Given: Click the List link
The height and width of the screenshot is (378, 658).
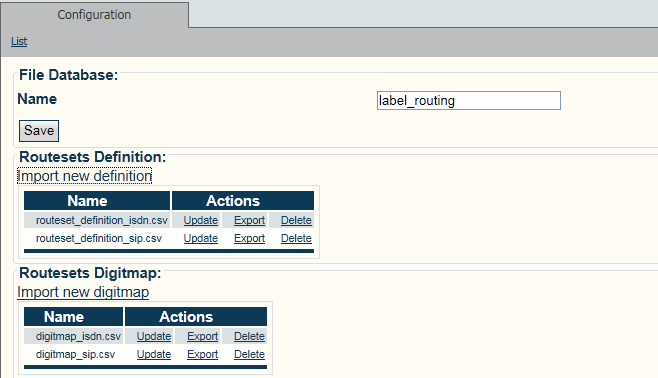Looking at the screenshot, I should (19, 41).
